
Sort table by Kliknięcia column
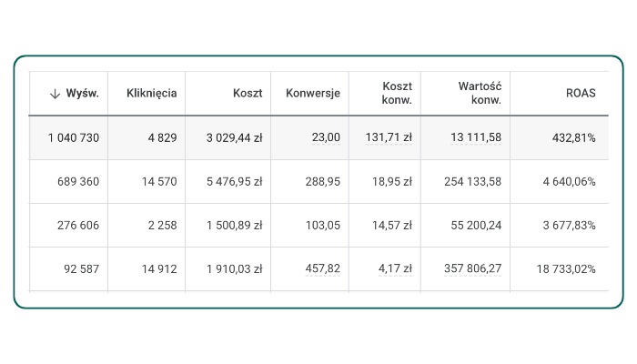coord(152,93)
